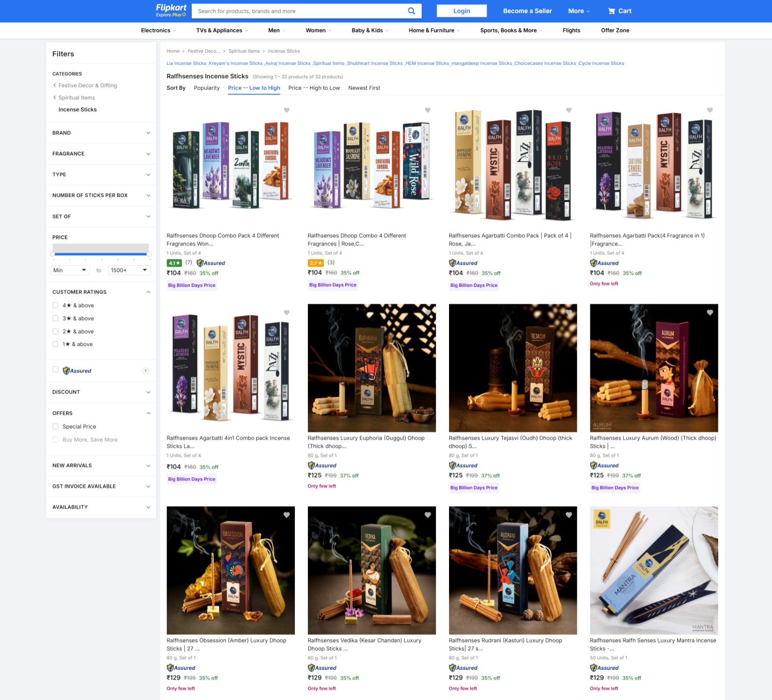772x700 pixels.
Task: Wishlist heart on Agarbatti 4in1 Combo pack
Action: [x=287, y=313]
